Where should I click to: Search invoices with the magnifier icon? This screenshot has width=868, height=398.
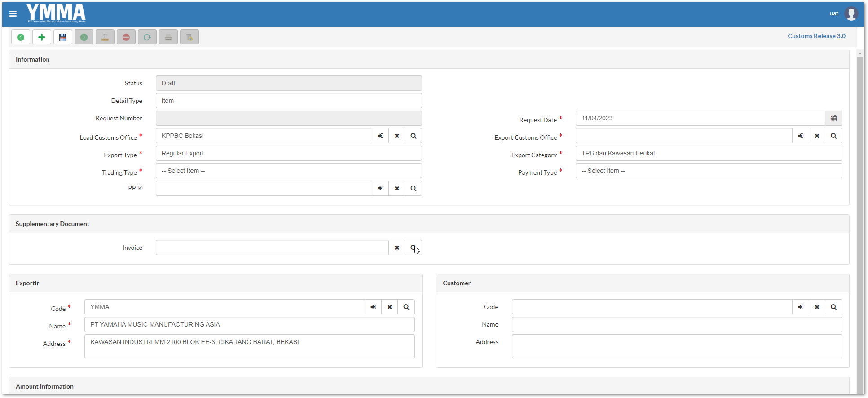(x=413, y=248)
